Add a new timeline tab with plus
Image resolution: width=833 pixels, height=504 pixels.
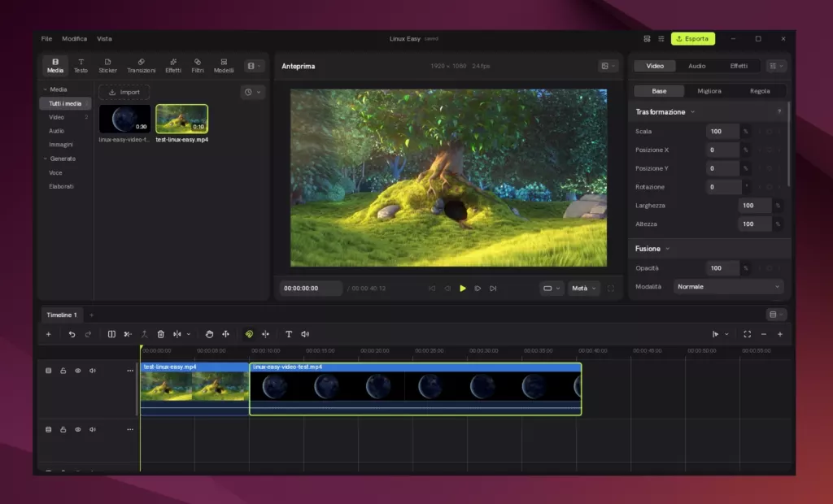(x=91, y=315)
